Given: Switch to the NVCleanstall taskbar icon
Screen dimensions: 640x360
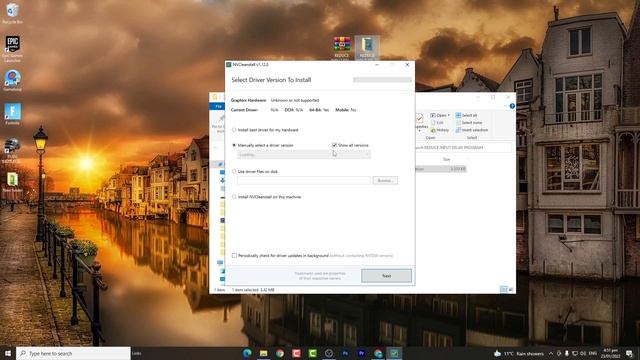Looking at the screenshot, I should point(394,353).
